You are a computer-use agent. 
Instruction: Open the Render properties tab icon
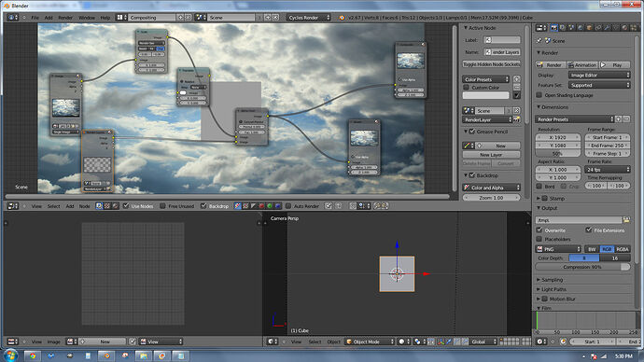click(x=554, y=28)
